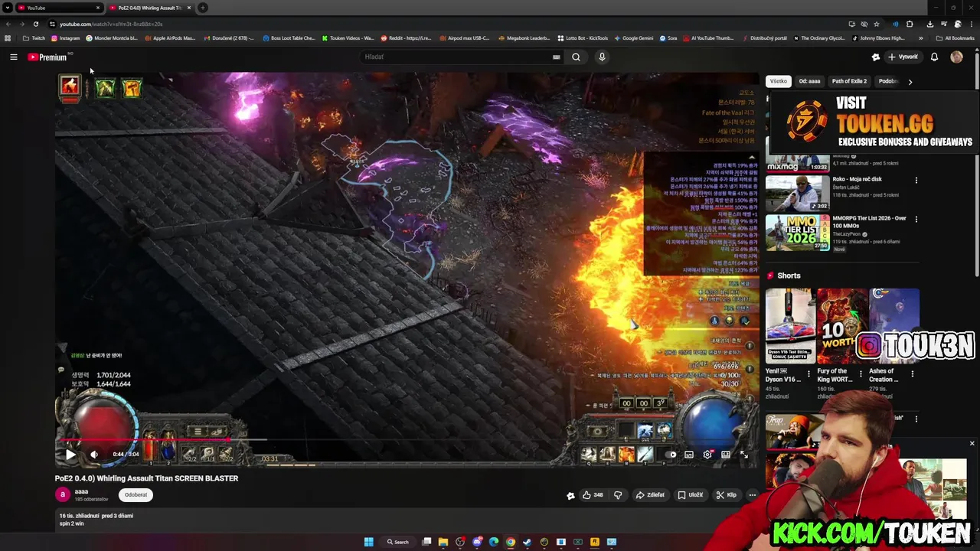Open channel aaaa avatar
980x551 pixels.
[x=63, y=495]
